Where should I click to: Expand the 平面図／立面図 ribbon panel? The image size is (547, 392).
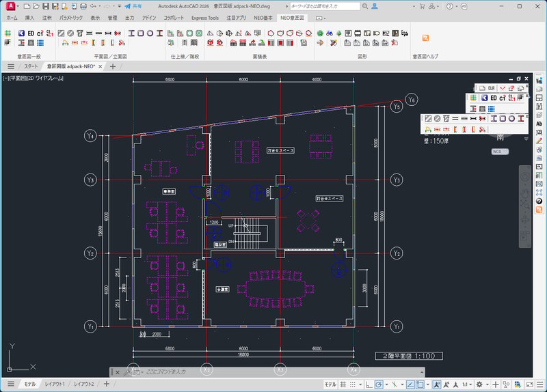[109, 56]
